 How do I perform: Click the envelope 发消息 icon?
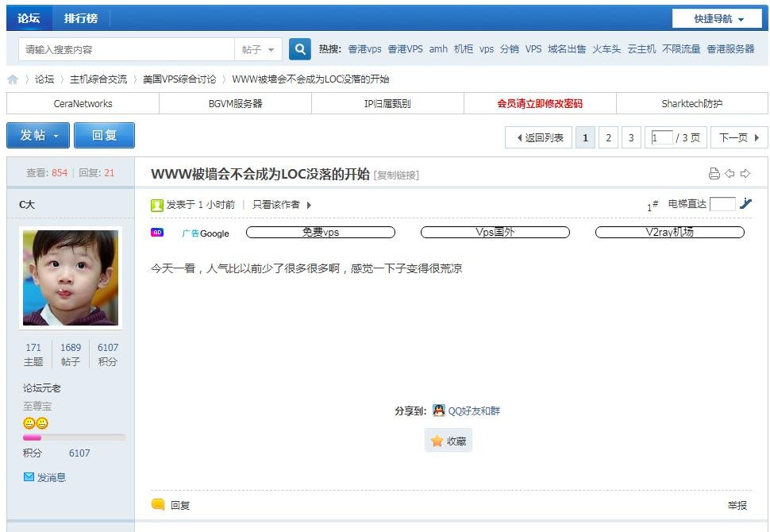click(x=29, y=477)
